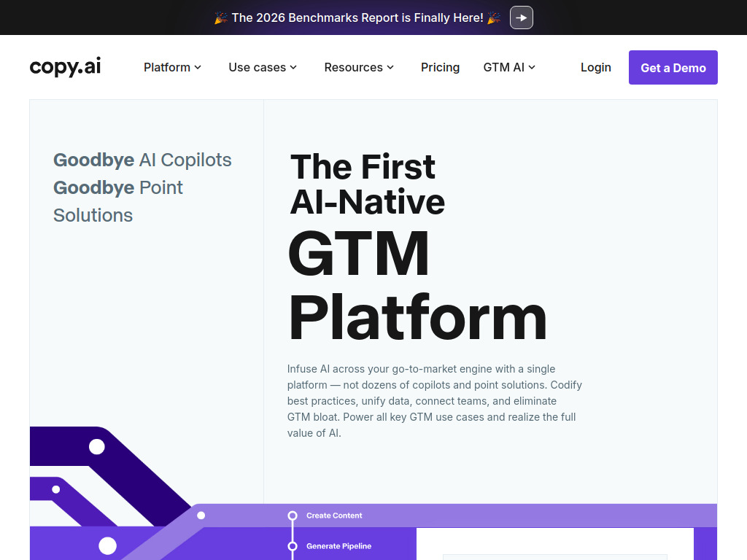
Task: Go to the Pricing page
Action: click(x=440, y=67)
